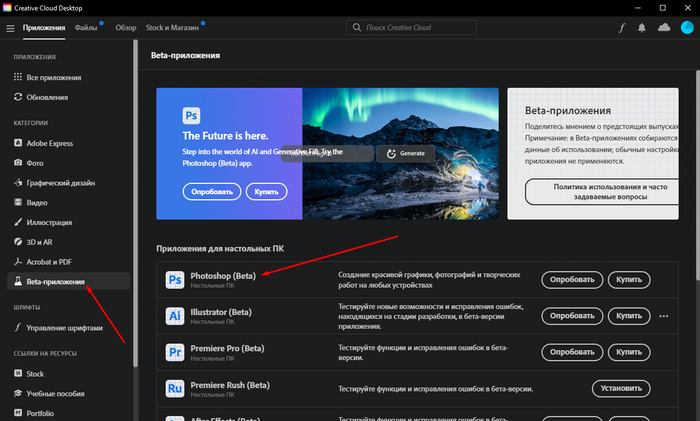Click Купить for Premiere Pro (Beta)
The width and height of the screenshot is (700, 421).
tap(629, 352)
